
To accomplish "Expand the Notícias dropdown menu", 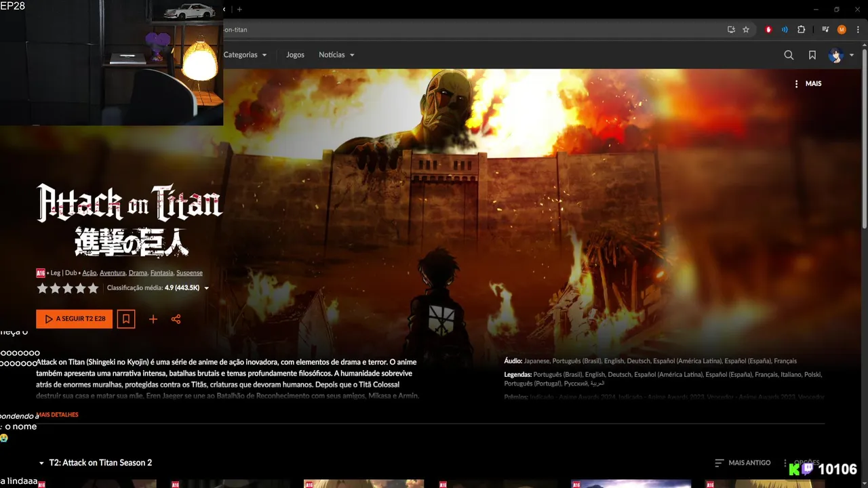I will pos(336,55).
